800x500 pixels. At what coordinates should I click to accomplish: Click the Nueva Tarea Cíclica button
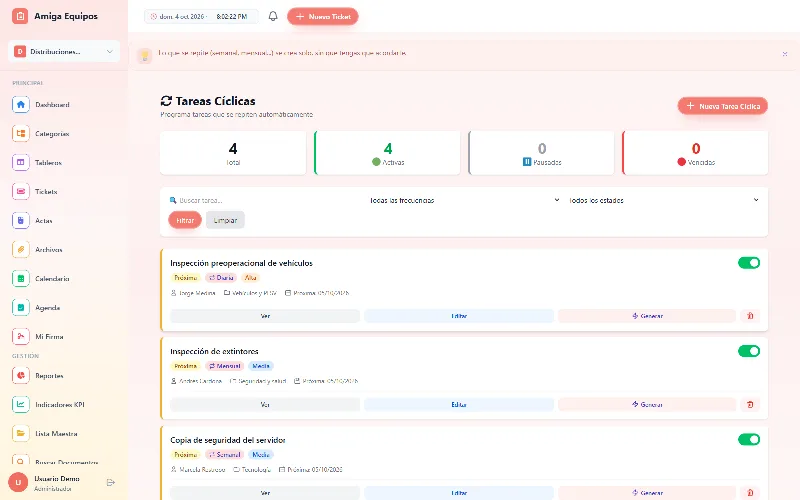coord(722,106)
